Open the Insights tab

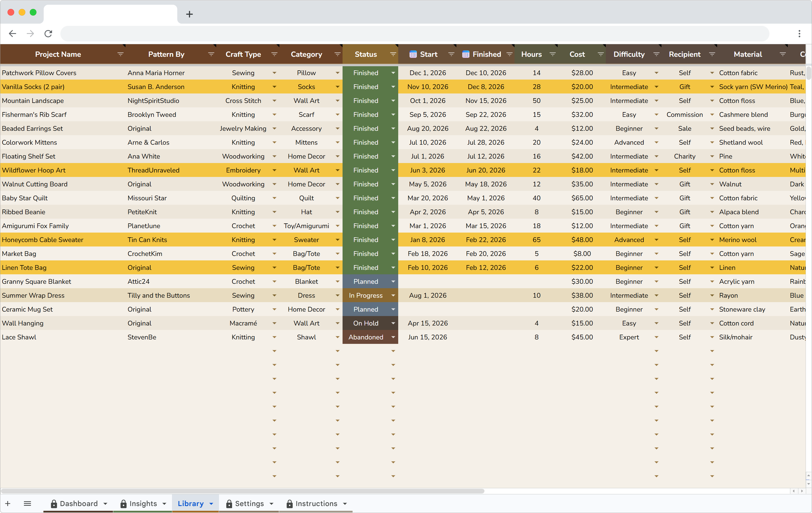143,503
